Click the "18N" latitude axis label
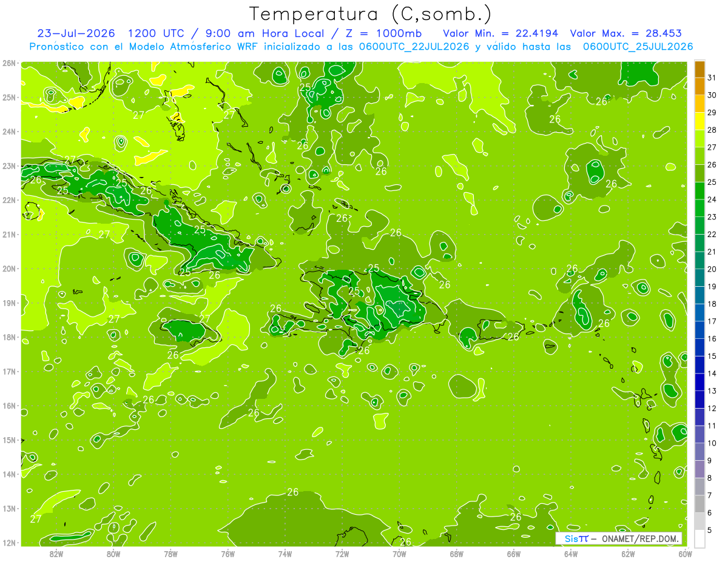 click(x=9, y=337)
